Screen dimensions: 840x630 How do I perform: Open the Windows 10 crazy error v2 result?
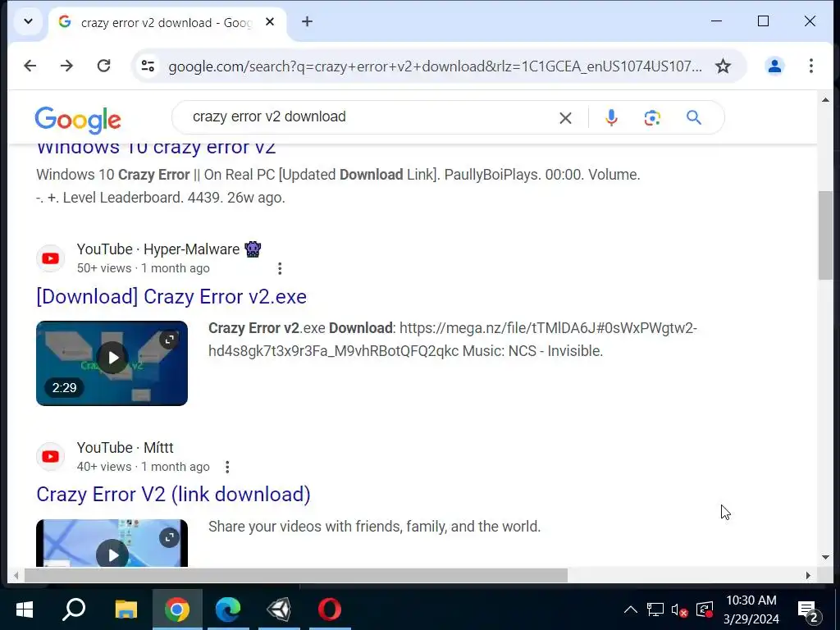pyautogui.click(x=156, y=148)
